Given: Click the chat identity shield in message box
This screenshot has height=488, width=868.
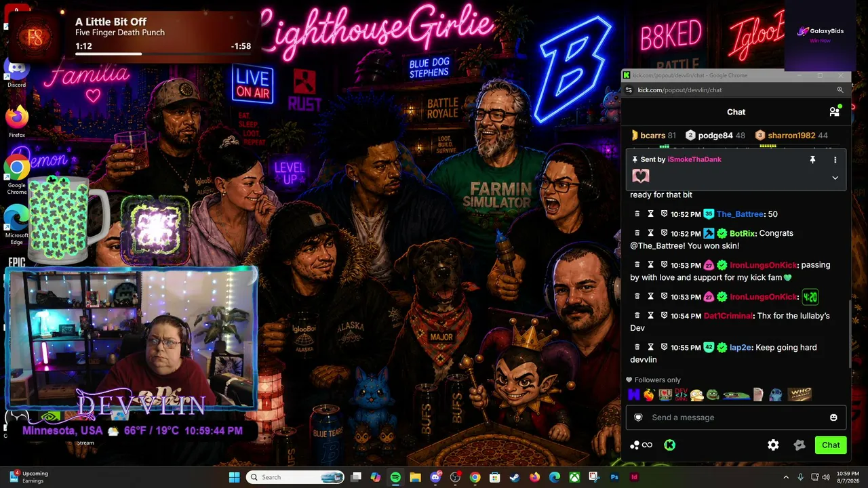Looking at the screenshot, I should pos(638,418).
